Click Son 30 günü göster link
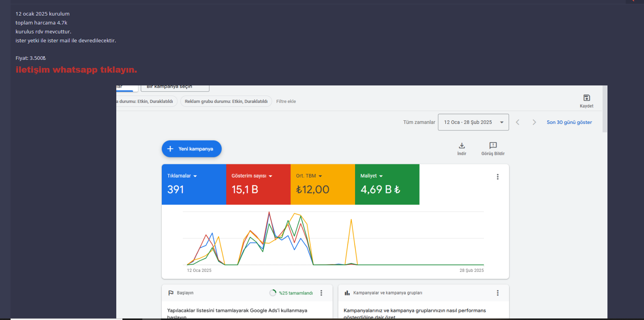The width and height of the screenshot is (644, 320). (569, 122)
